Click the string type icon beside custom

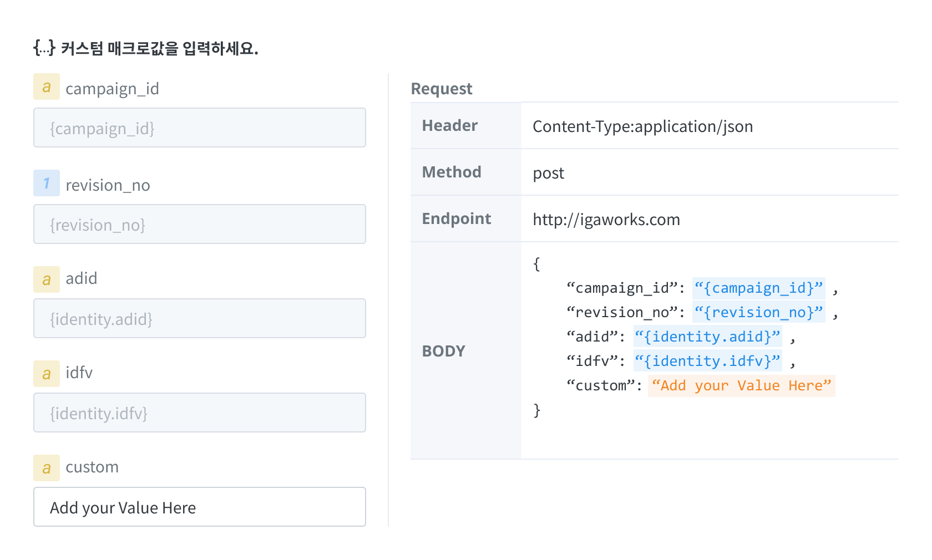click(x=47, y=467)
